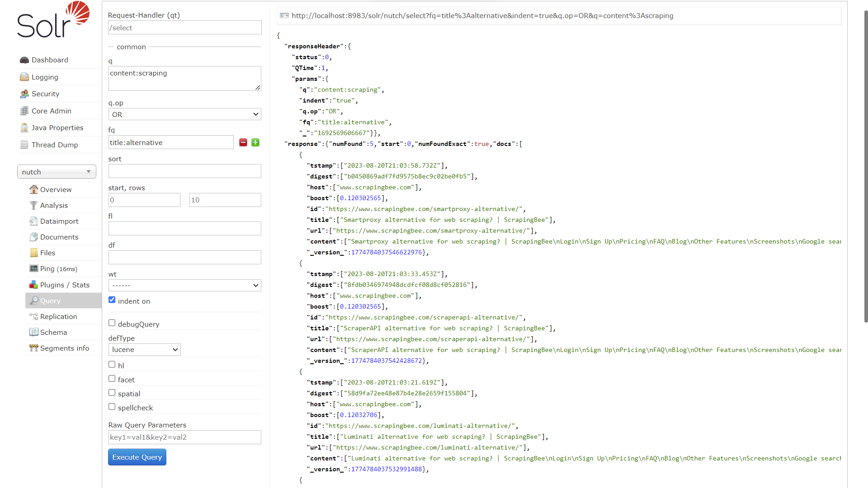Open the Dashboard panel
Image resolution: width=868 pixels, height=488 pixels.
click(50, 60)
